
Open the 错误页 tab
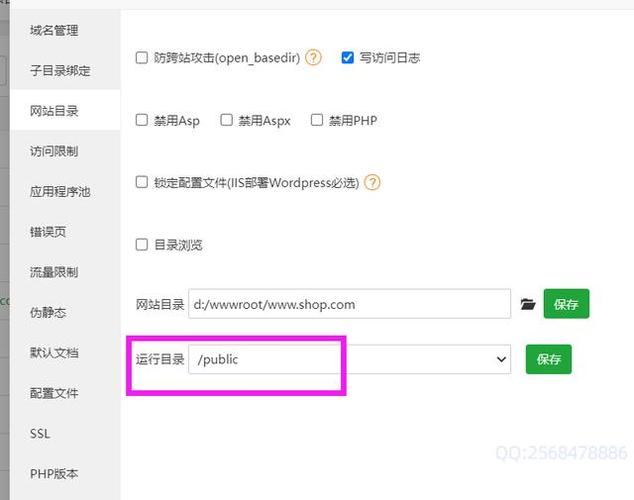click(x=66, y=232)
